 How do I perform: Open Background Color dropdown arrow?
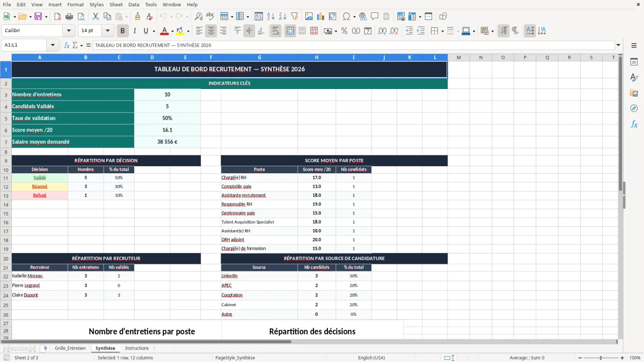click(x=188, y=31)
